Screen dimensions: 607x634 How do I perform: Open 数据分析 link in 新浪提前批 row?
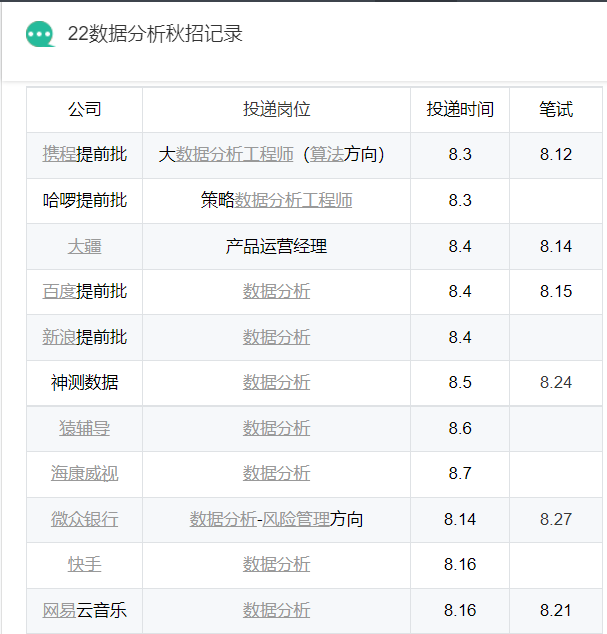277,337
